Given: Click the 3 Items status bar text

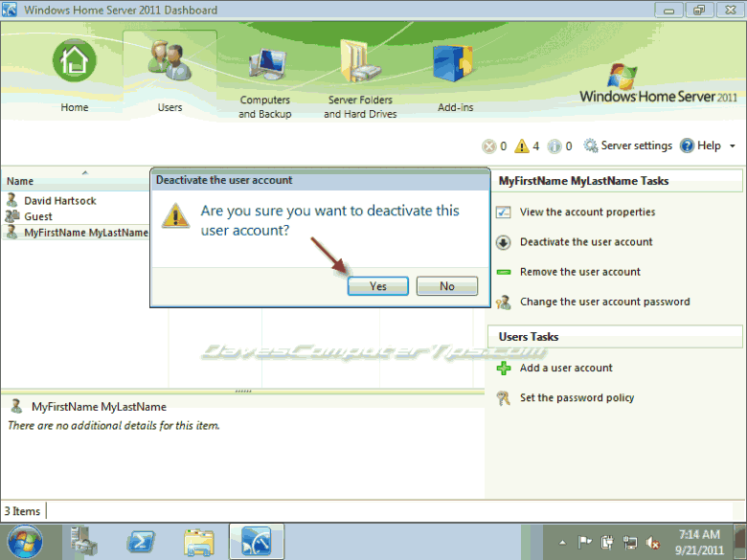Looking at the screenshot, I should click(x=22, y=511).
